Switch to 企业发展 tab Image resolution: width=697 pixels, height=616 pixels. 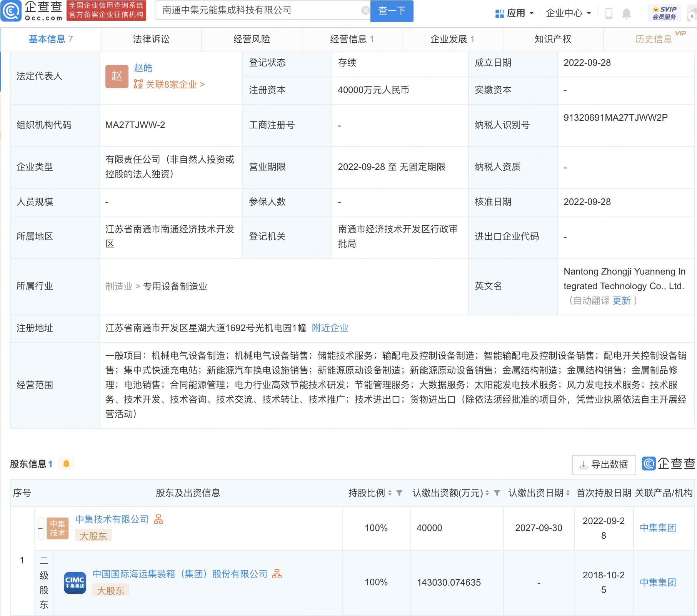coord(452,39)
